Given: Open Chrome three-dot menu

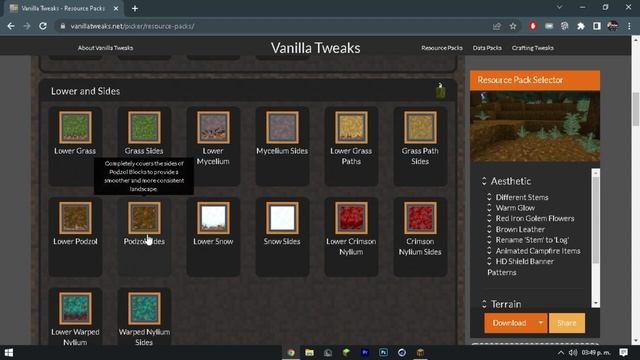Looking at the screenshot, I should 629,26.
